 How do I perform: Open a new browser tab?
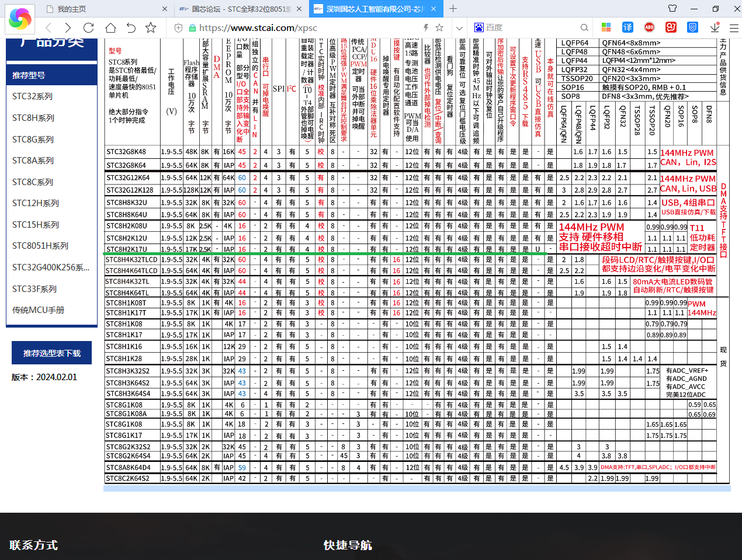pos(453,9)
